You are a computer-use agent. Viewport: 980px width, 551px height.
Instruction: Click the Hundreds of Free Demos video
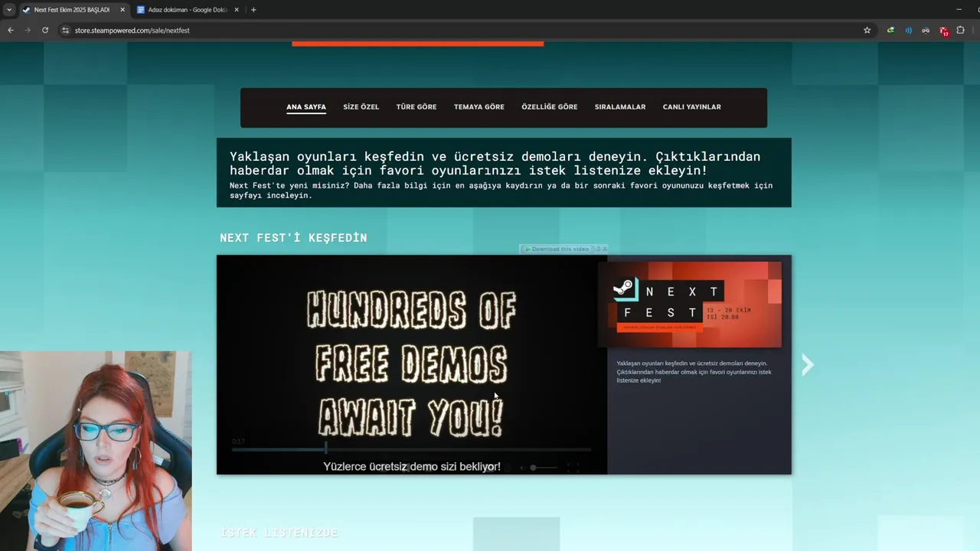(412, 364)
